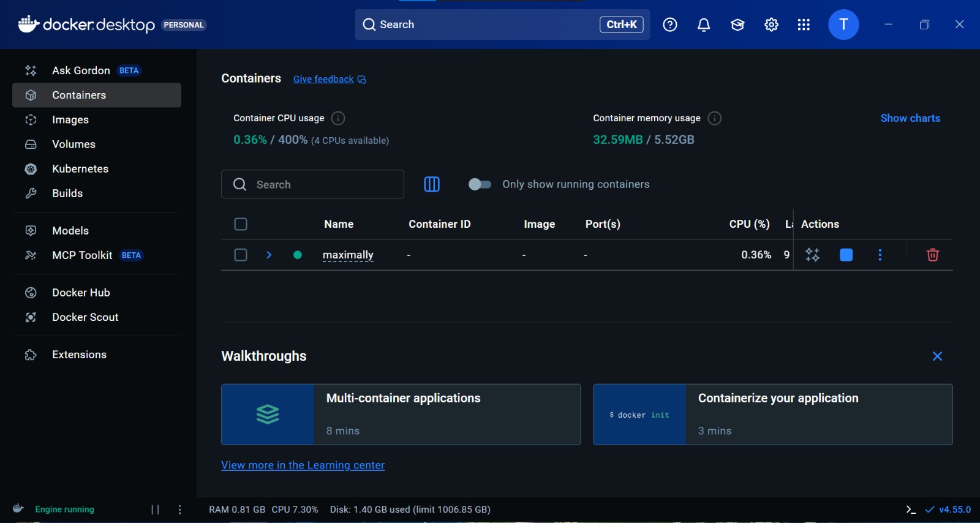Click the CPU 7.30% status text

click(x=295, y=510)
